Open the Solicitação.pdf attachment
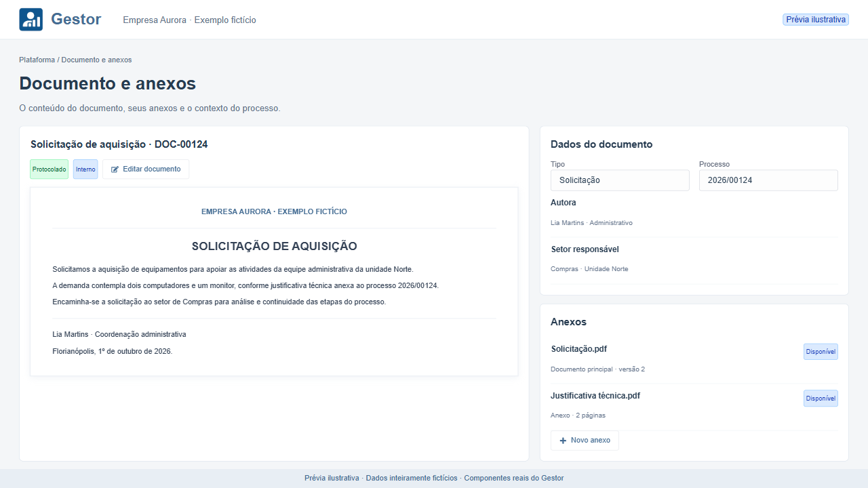This screenshot has height=488, width=868. point(579,349)
